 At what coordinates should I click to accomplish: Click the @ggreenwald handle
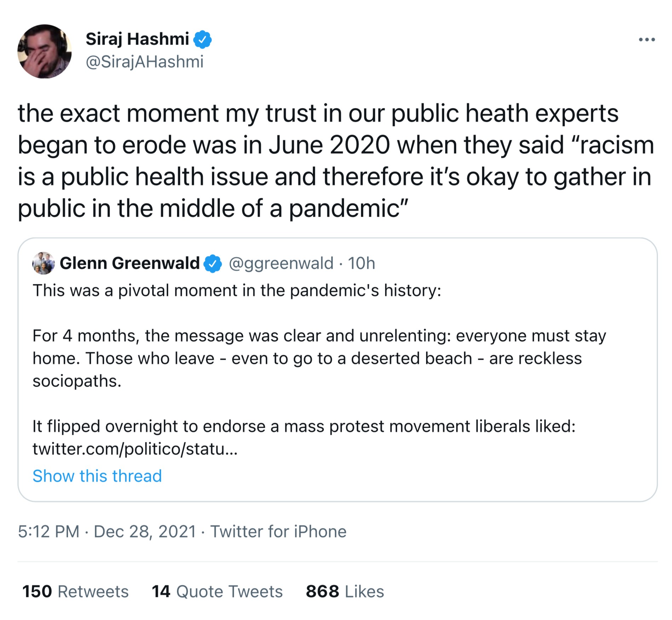281,263
